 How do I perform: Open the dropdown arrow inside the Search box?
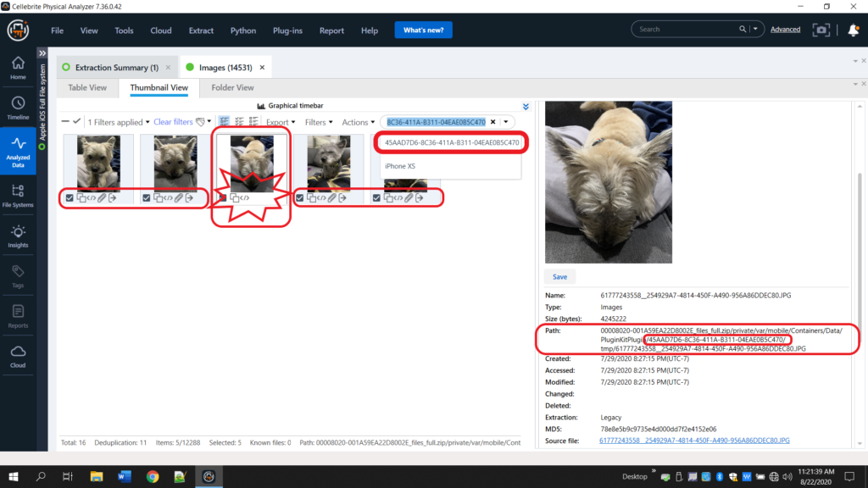click(x=755, y=30)
